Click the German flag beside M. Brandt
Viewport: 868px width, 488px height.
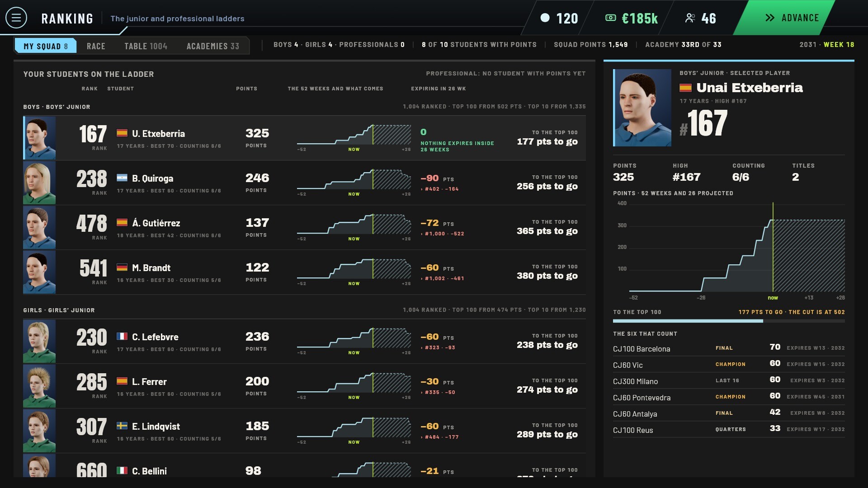click(122, 267)
